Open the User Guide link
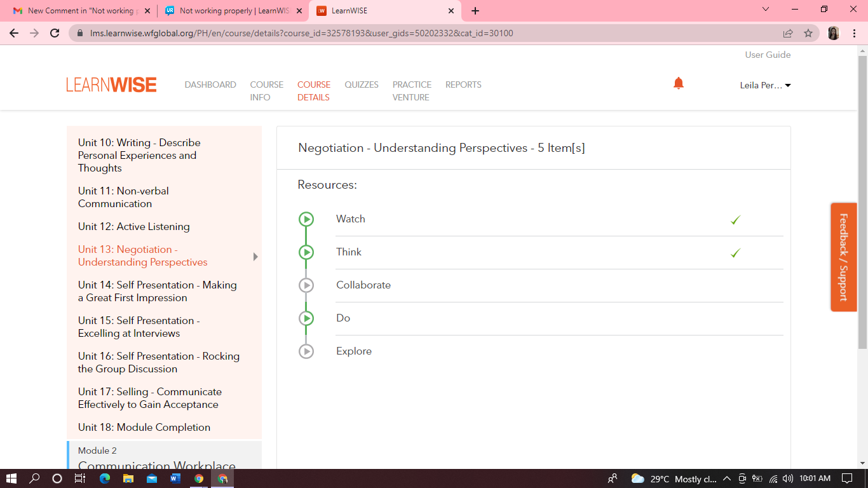The height and width of the screenshot is (488, 868). pyautogui.click(x=768, y=55)
